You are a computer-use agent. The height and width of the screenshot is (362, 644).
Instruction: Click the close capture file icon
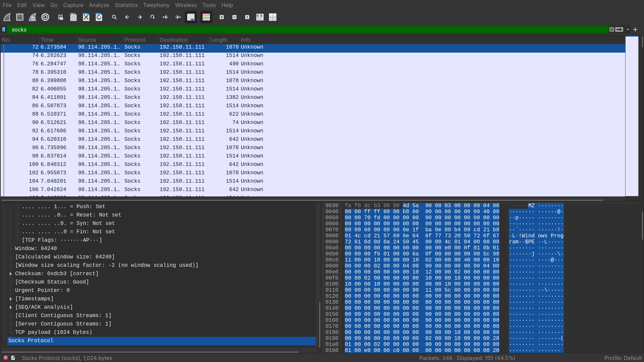pyautogui.click(x=86, y=17)
